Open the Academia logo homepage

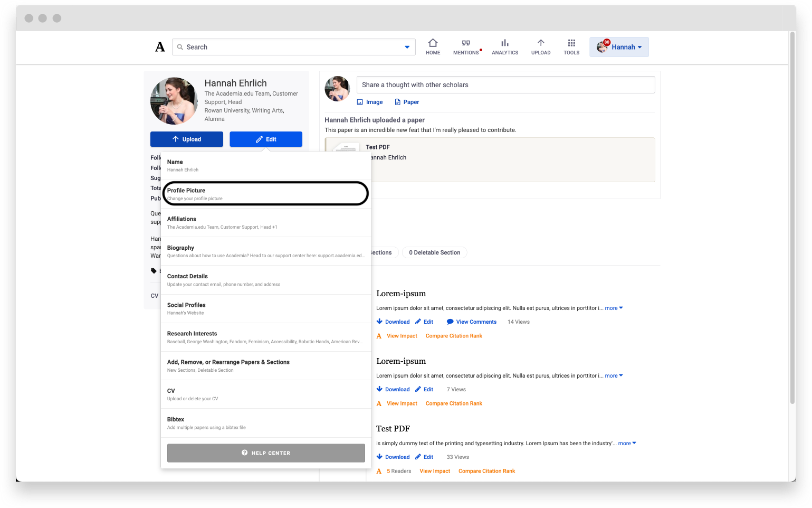click(x=160, y=46)
